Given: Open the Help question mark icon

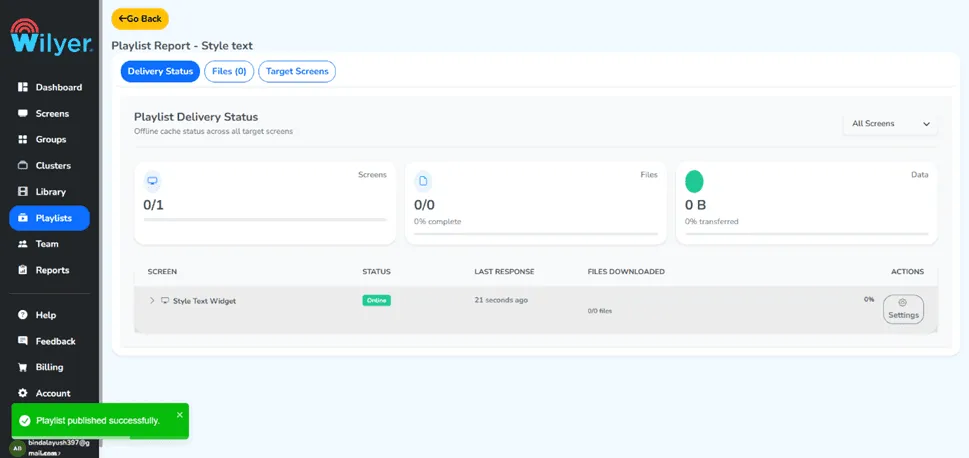Looking at the screenshot, I should click(x=23, y=315).
